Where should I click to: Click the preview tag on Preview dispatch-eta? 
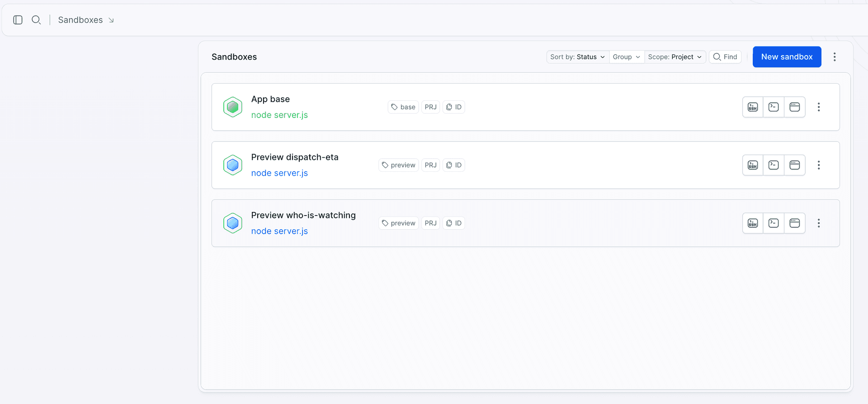tap(399, 165)
